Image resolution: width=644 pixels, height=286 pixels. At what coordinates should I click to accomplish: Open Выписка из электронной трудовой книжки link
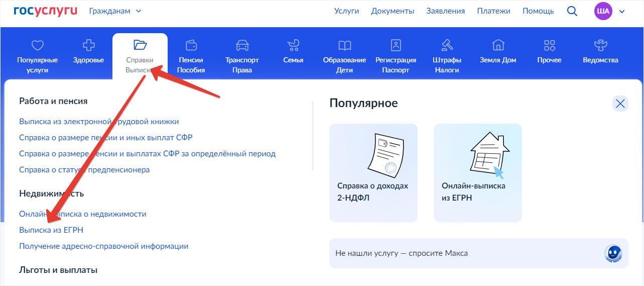click(x=99, y=122)
